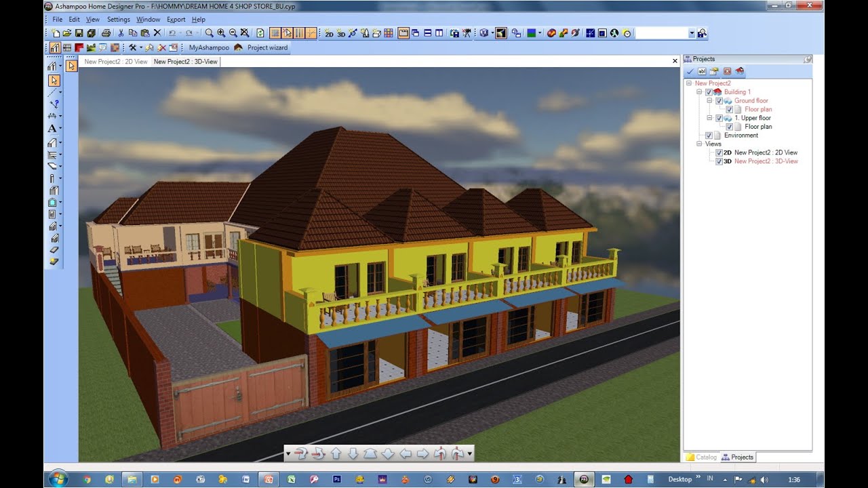Open the Settings menu
This screenshot has height=488, width=868.
pyautogui.click(x=119, y=20)
